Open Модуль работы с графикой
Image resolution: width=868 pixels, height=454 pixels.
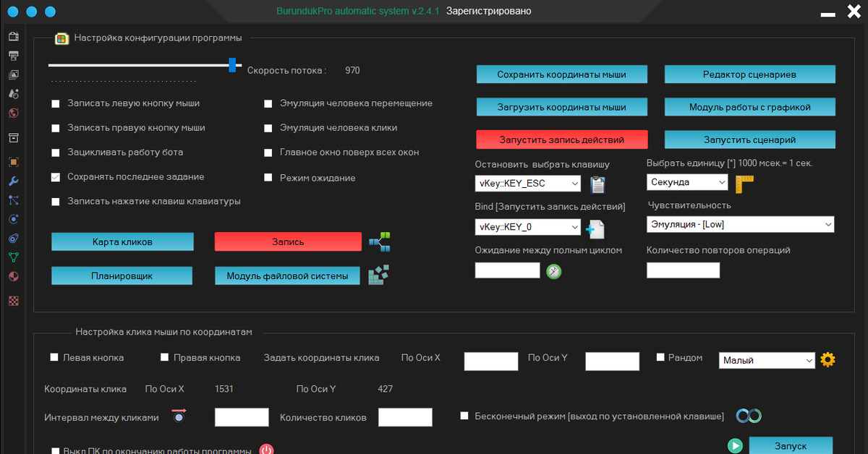pyautogui.click(x=750, y=107)
